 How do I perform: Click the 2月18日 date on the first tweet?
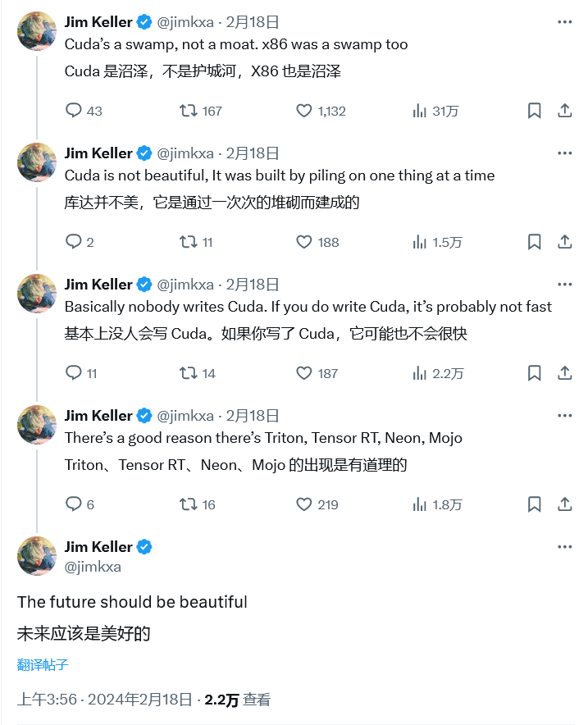[253, 22]
